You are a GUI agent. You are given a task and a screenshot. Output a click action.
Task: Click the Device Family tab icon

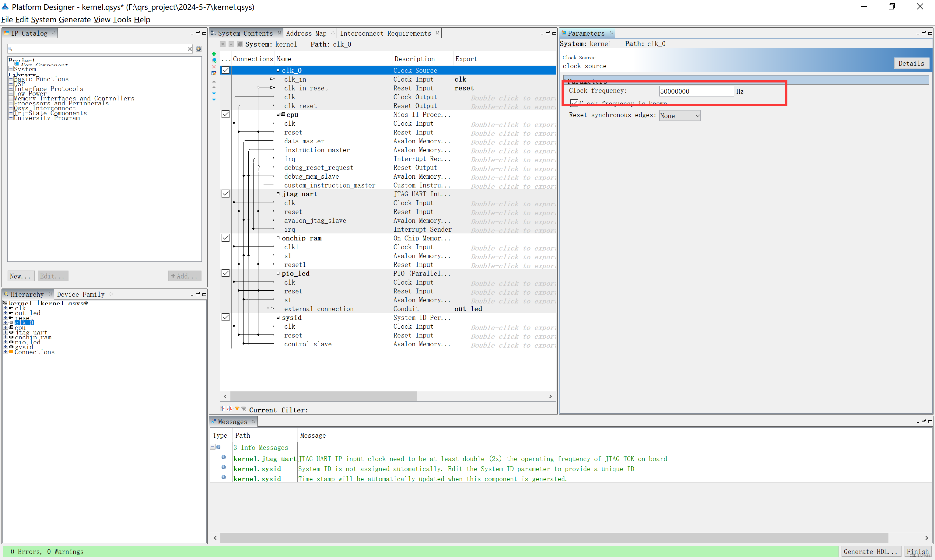coord(80,294)
